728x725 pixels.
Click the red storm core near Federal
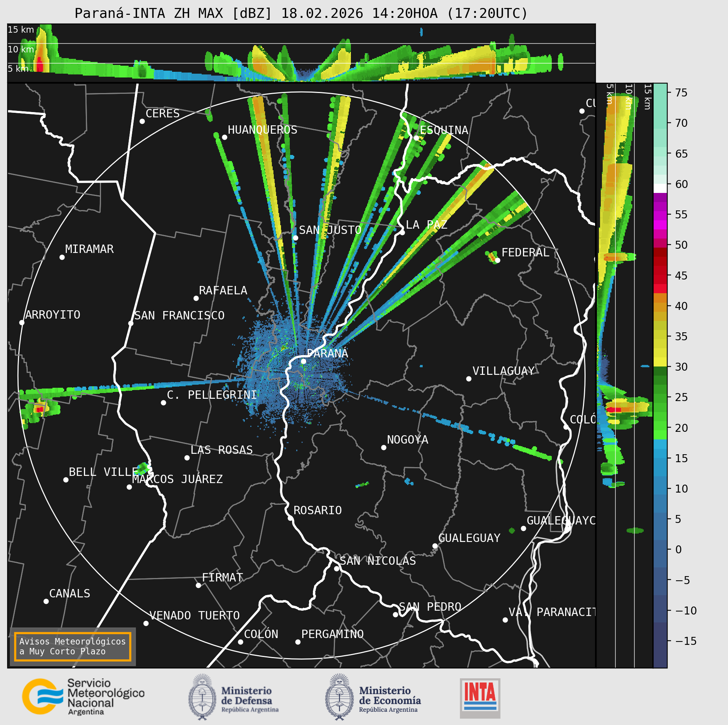coord(493,258)
